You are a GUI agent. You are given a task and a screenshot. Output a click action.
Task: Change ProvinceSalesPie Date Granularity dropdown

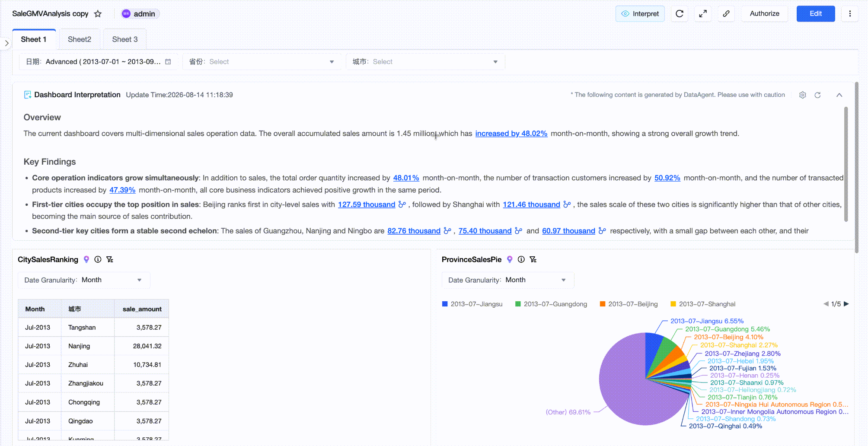[x=508, y=280]
